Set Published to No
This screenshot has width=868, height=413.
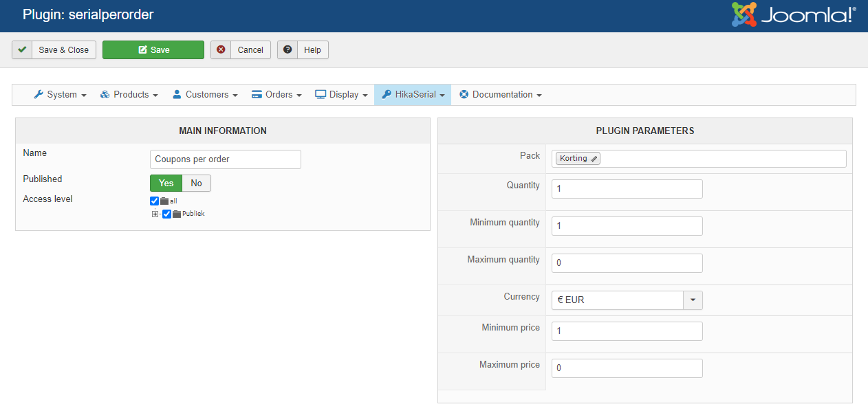197,183
